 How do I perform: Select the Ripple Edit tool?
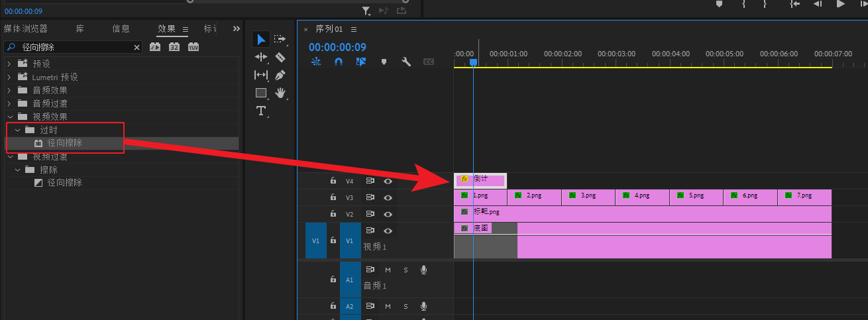[261, 58]
